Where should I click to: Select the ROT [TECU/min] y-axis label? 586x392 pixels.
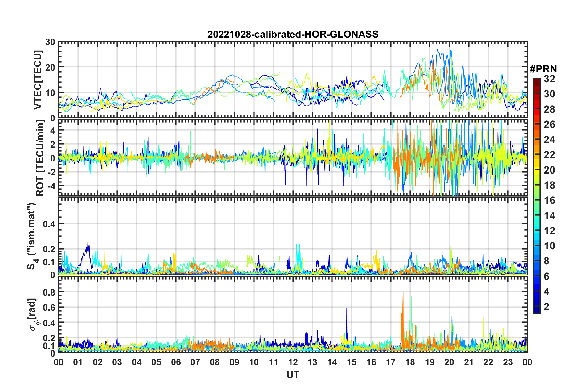coord(40,158)
